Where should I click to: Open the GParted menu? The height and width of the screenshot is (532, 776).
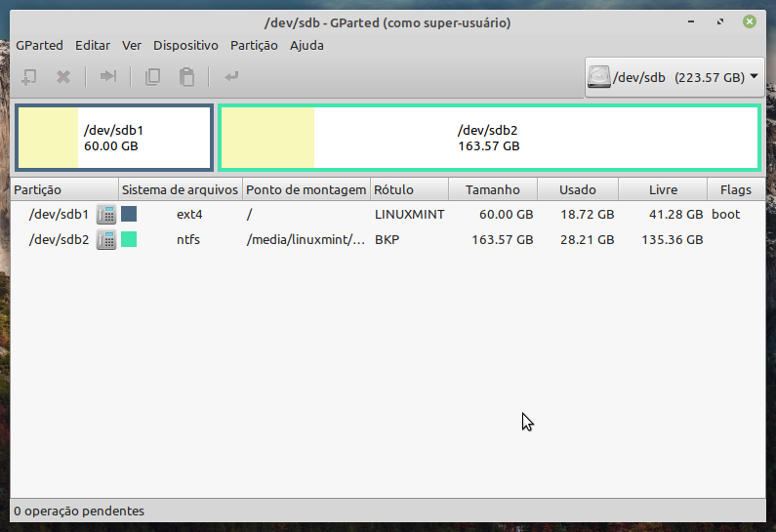point(40,46)
